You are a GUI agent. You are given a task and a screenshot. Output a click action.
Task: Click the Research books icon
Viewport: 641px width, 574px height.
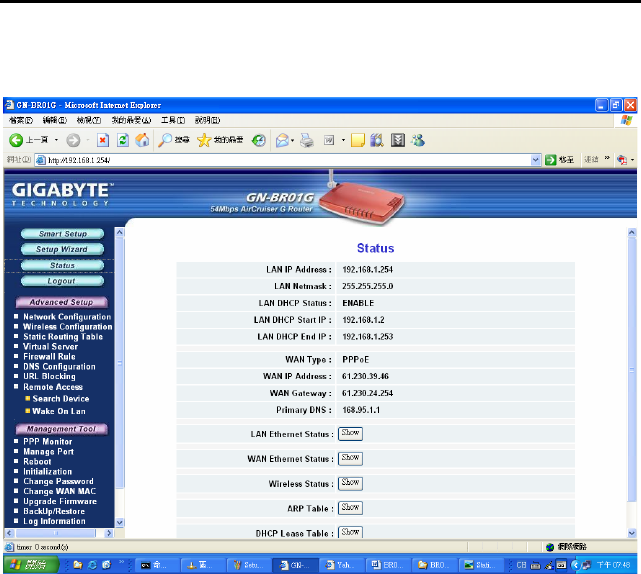point(377,140)
